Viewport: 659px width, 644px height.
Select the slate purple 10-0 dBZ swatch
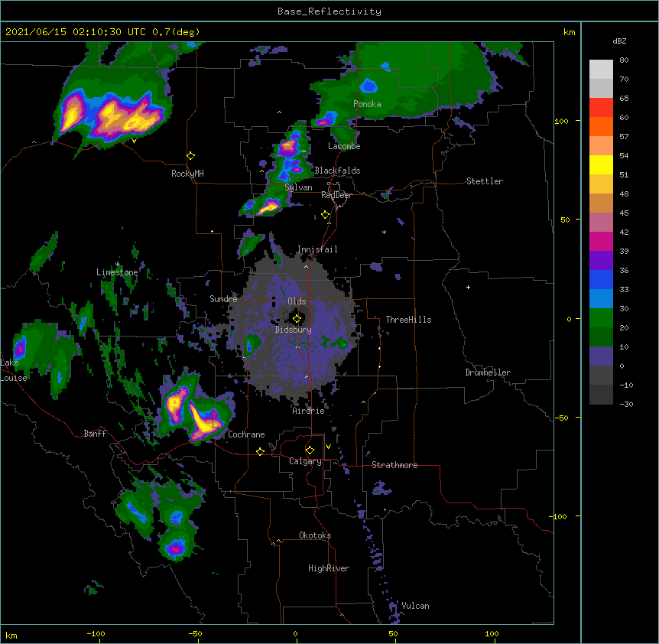(601, 356)
